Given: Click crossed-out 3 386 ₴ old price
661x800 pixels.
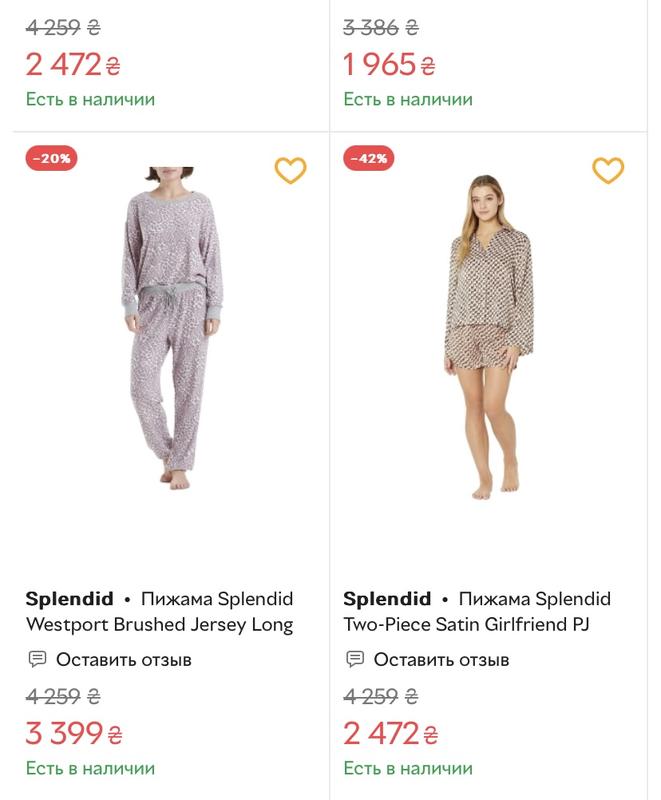Looking at the screenshot, I should [x=381, y=28].
